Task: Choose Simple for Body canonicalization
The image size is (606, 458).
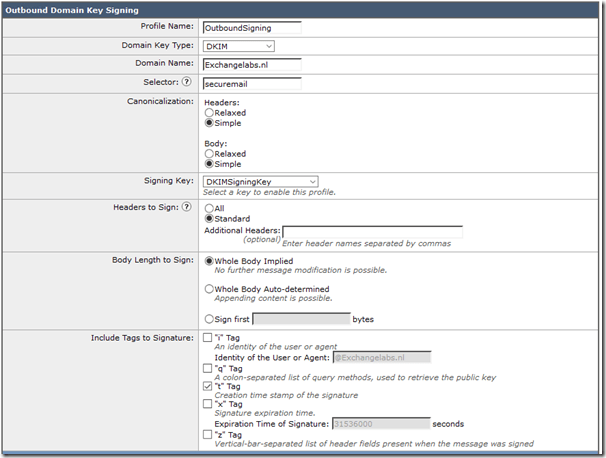Action: [208, 165]
